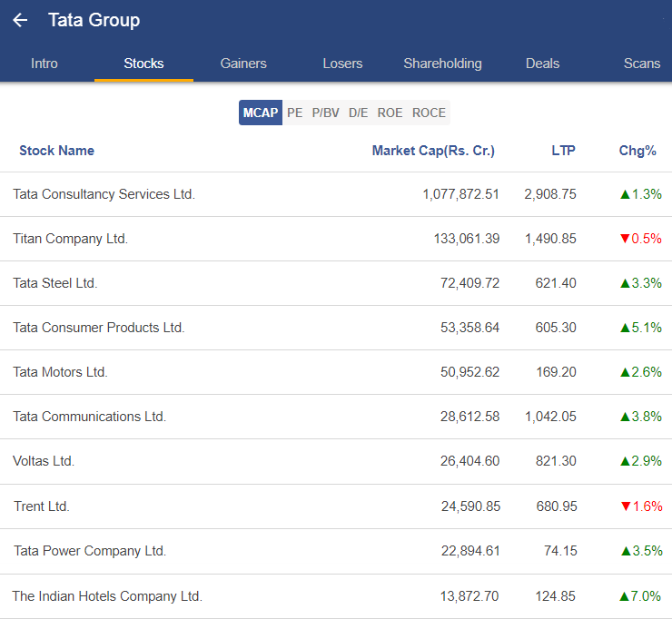Viewport: 672px width, 619px height.
Task: Switch to the Scans tab
Action: (641, 64)
